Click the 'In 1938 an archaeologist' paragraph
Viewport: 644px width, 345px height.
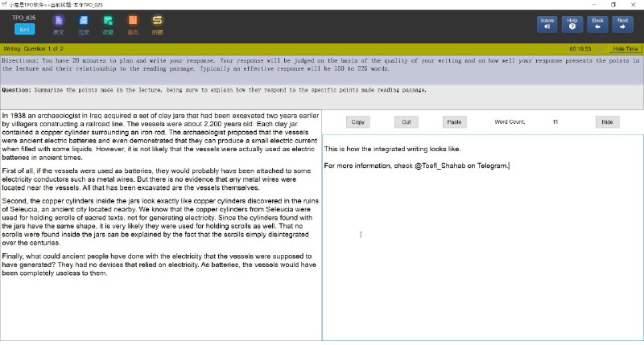pyautogui.click(x=160, y=137)
